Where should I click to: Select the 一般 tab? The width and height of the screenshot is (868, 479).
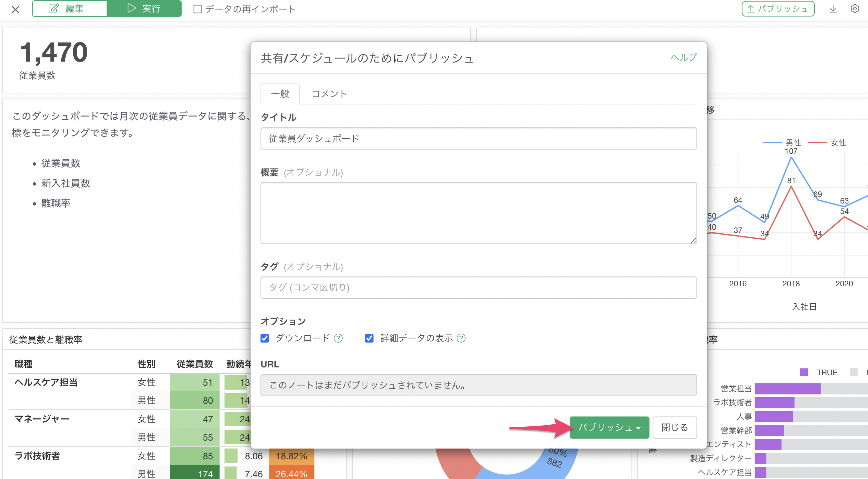(x=280, y=94)
